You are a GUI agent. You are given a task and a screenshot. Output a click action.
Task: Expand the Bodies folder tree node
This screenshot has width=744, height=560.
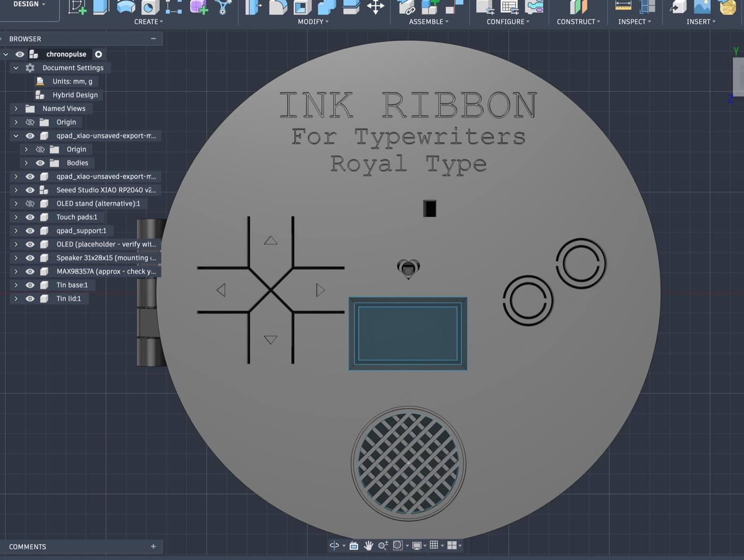coord(26,163)
